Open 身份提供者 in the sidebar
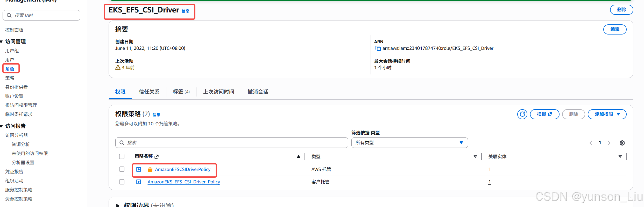This screenshot has width=644, height=207. pyautogui.click(x=16, y=87)
